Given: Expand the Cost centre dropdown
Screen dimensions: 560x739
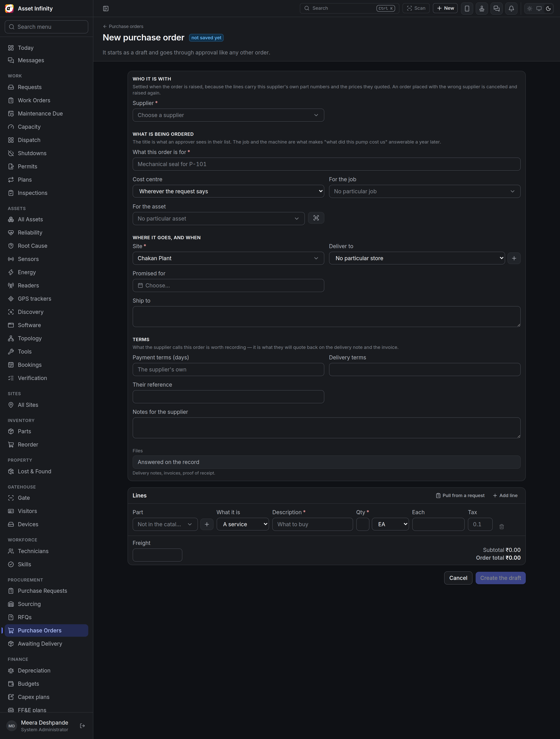Looking at the screenshot, I should 228,191.
